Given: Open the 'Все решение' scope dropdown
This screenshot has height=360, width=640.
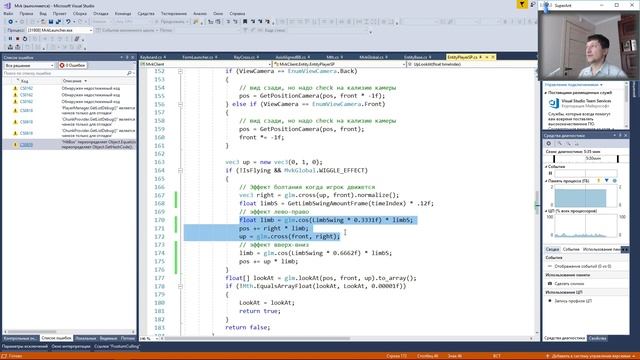Looking at the screenshot, I should [x=29, y=65].
